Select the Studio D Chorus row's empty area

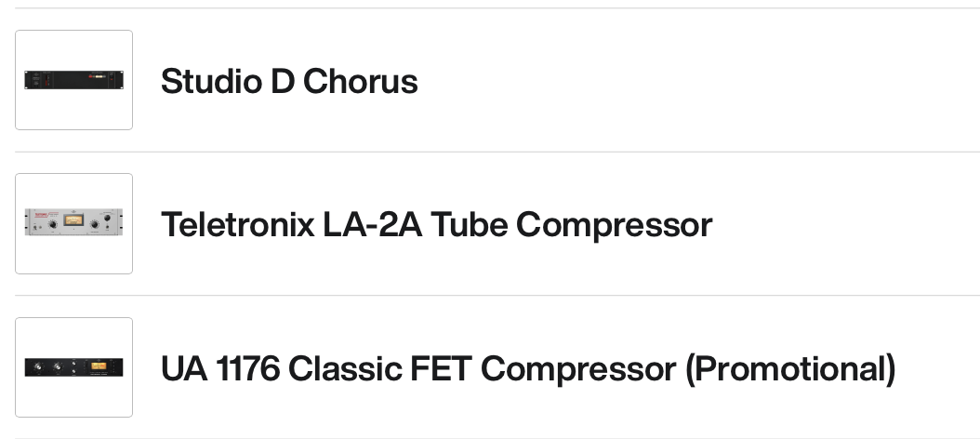point(697,81)
